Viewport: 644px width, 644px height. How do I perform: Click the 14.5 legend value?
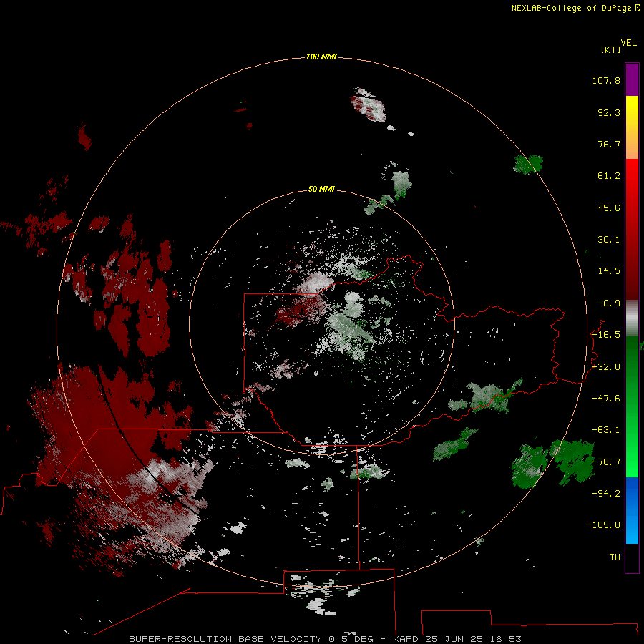click(x=609, y=271)
